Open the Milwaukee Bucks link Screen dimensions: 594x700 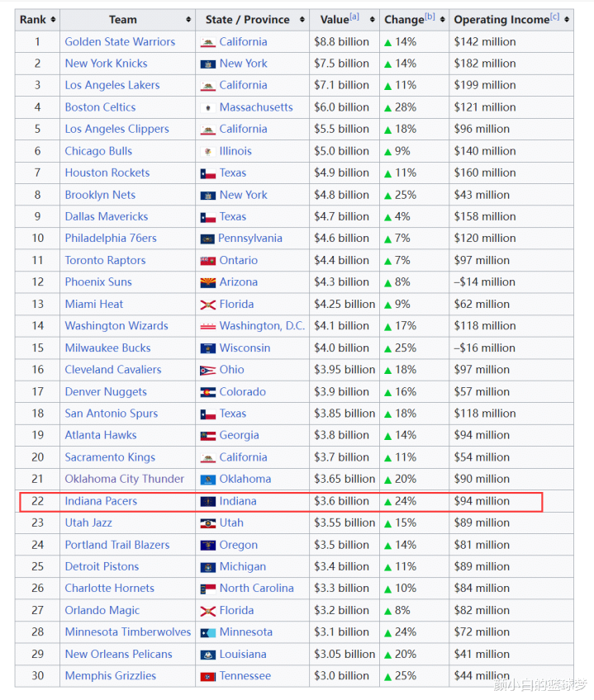107,348
